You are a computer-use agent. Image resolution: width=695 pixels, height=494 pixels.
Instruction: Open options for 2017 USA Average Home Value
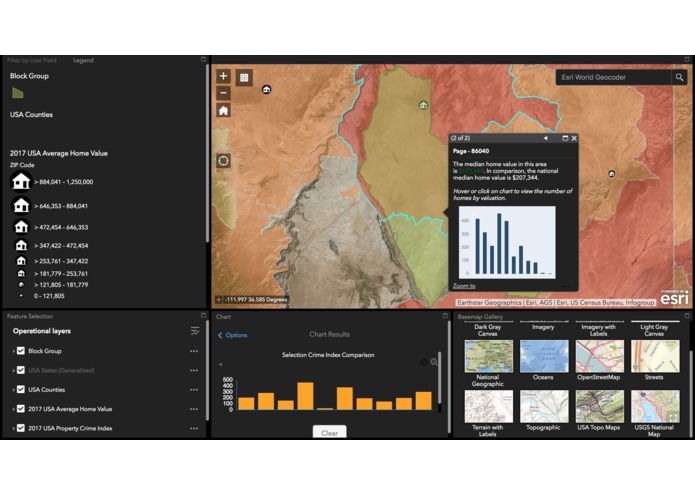(194, 409)
